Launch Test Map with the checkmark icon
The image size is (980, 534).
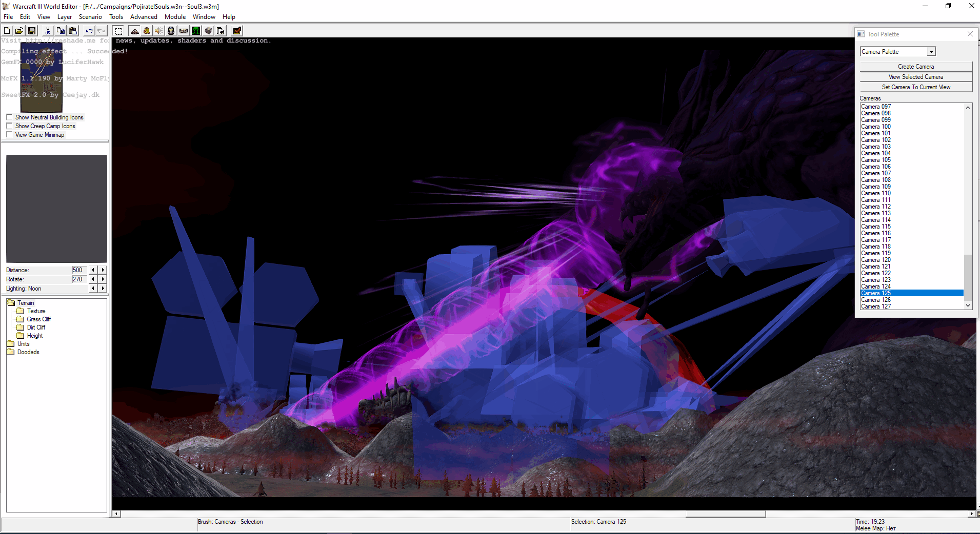237,31
